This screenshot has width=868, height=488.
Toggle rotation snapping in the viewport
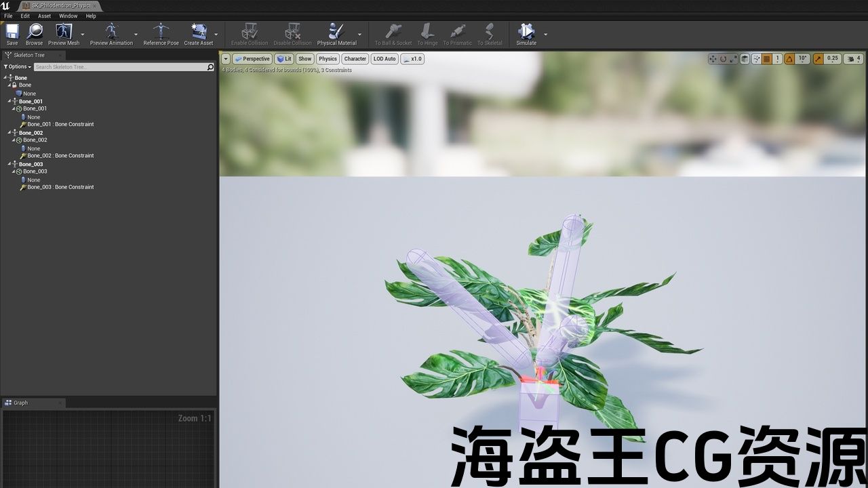[790, 59]
